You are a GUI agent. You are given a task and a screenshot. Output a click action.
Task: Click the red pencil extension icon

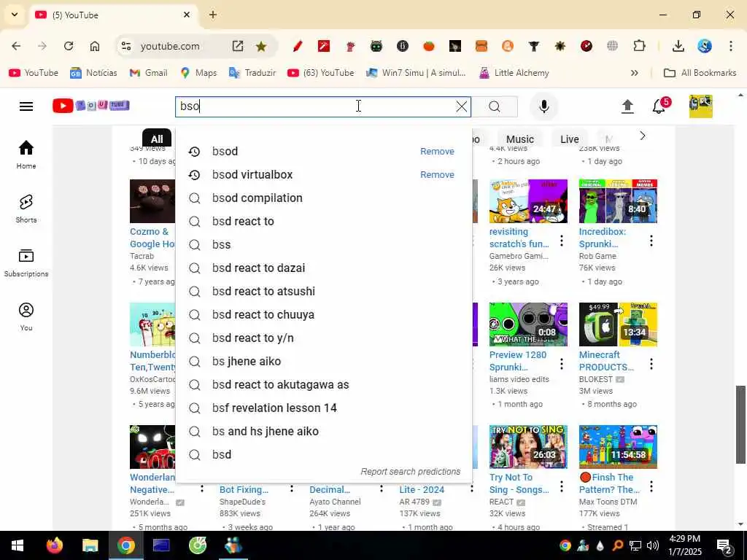point(298,46)
